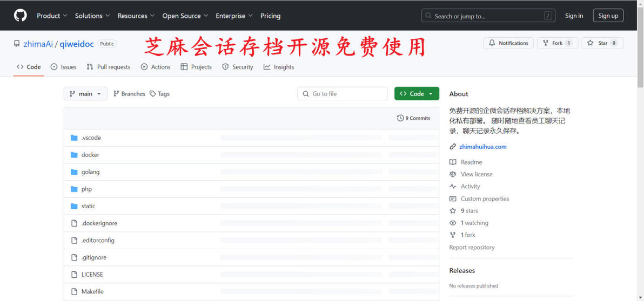Click the Branches icon link
Image resolution: width=644 pixels, height=301 pixels.
tap(116, 94)
